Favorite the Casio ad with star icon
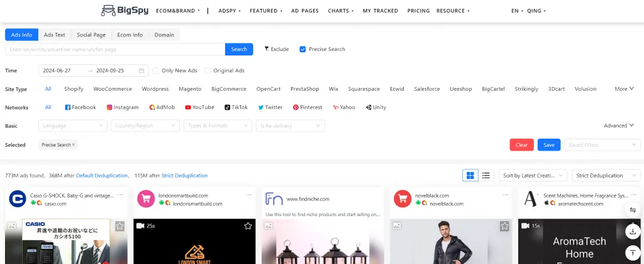Viewport: 644px width, 264px height. 119,226
